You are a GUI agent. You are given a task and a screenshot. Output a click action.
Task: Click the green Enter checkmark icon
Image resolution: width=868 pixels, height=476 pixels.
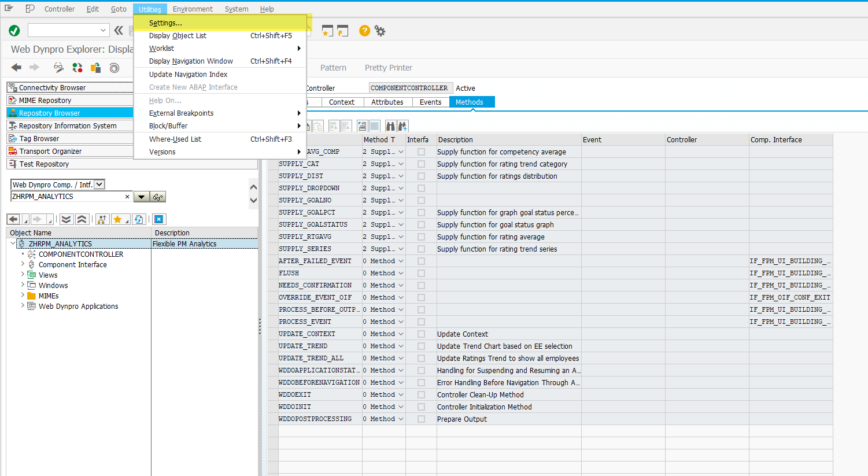point(14,31)
